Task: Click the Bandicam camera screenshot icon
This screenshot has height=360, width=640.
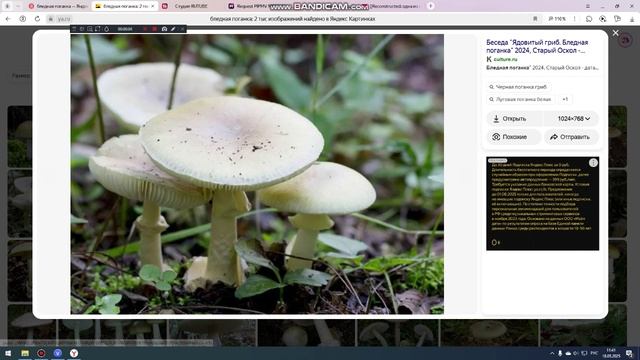Action: click(x=164, y=29)
